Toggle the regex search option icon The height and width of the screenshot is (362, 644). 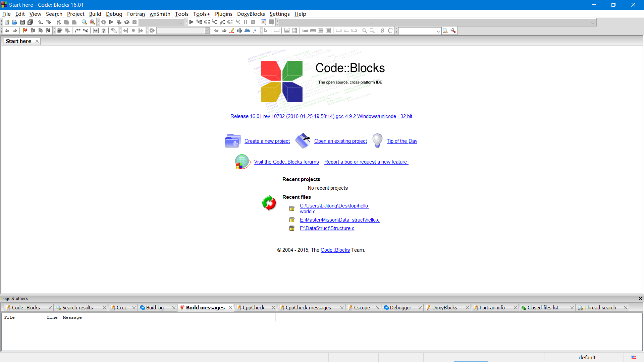255,31
